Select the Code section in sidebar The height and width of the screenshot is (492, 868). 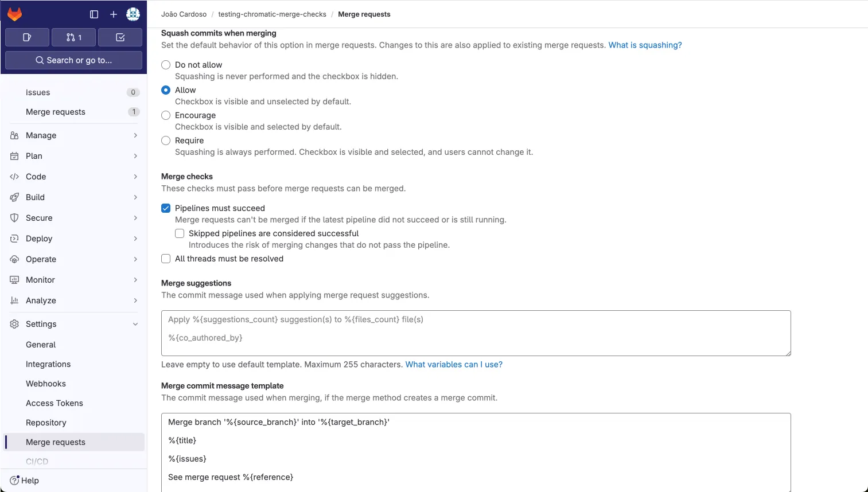(x=36, y=177)
